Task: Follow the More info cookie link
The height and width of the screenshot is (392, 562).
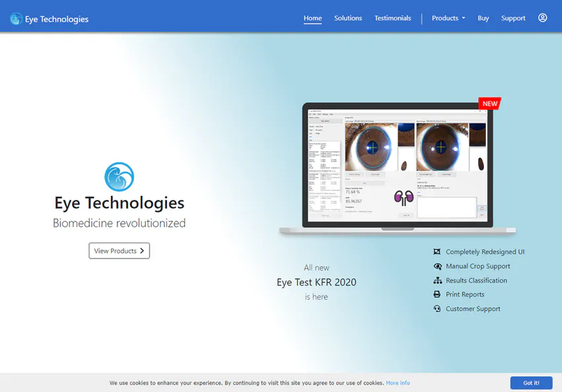Action: [397, 383]
